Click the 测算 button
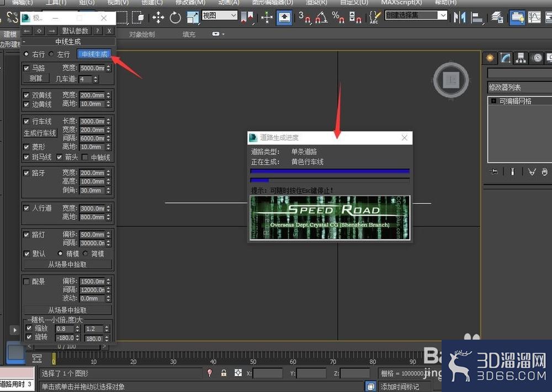This screenshot has width=552, height=392. (x=36, y=79)
